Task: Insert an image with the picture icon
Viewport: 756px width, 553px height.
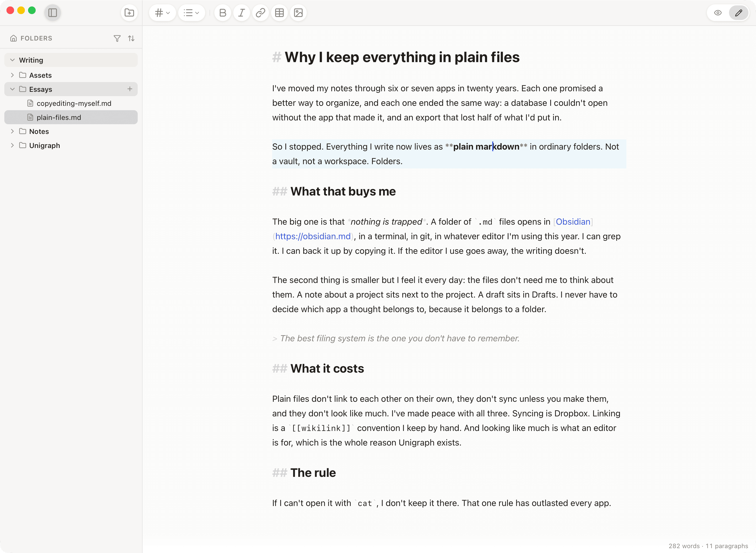Action: tap(298, 13)
